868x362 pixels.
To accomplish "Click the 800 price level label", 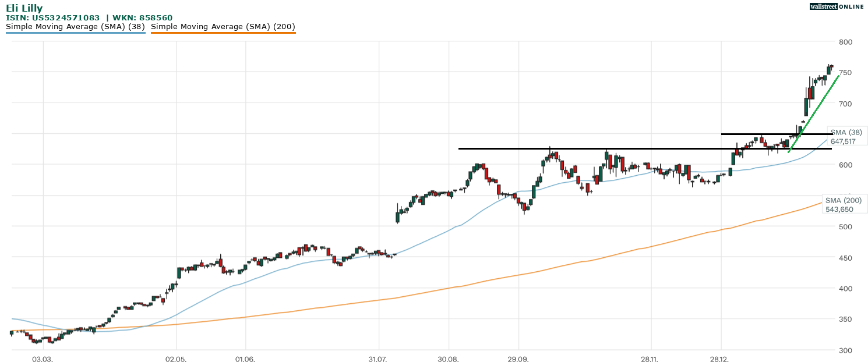I will tap(845, 42).
